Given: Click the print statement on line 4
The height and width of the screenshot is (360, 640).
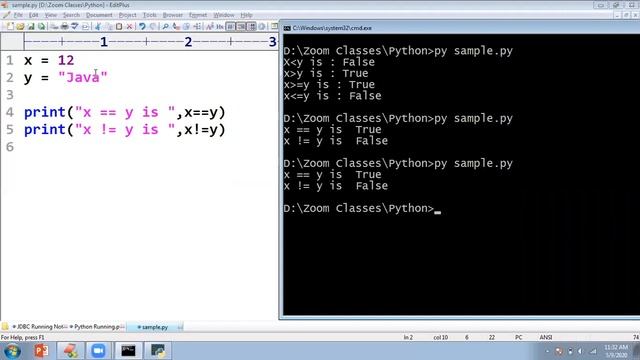Looking at the screenshot, I should point(124,112).
